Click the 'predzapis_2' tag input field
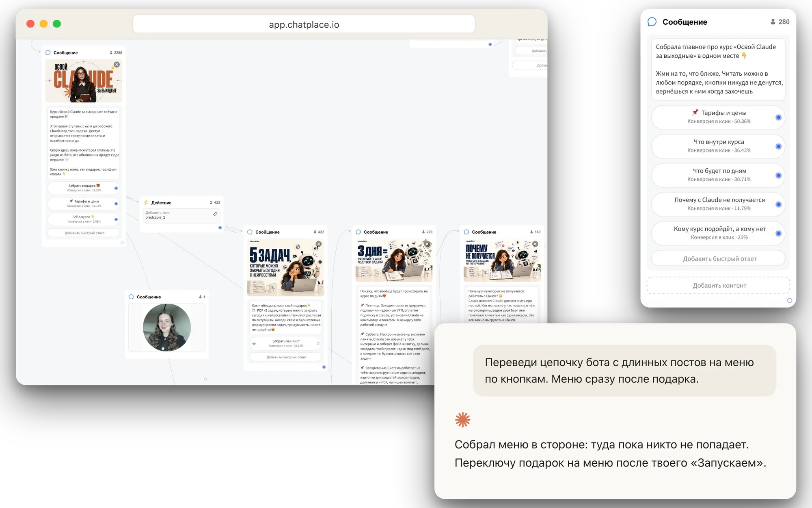Screen dimensions: 812x508 tap(181, 215)
